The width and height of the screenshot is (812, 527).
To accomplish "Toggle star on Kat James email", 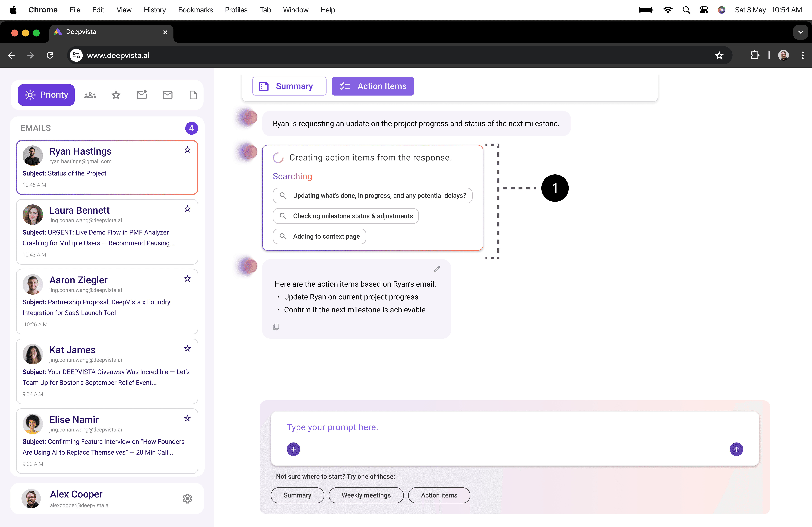I will [x=187, y=348].
